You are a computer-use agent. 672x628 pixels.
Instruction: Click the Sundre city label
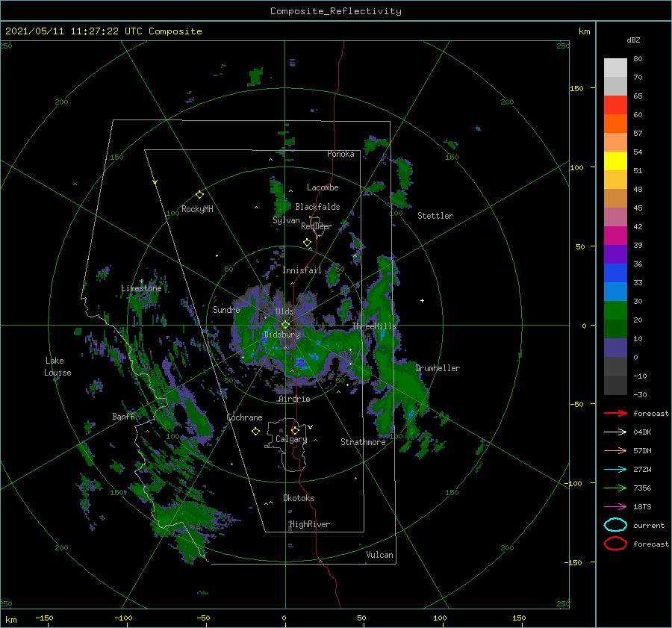pos(226,309)
